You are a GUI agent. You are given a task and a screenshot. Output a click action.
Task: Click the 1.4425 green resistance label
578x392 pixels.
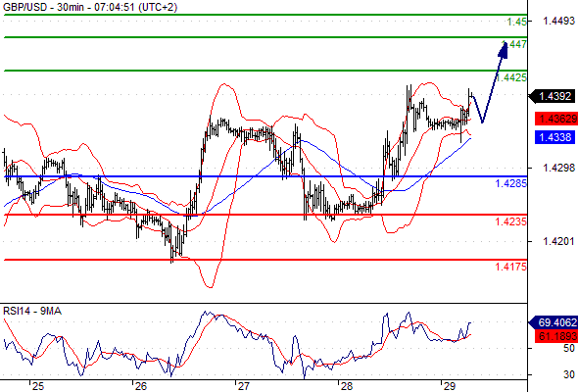click(x=511, y=77)
